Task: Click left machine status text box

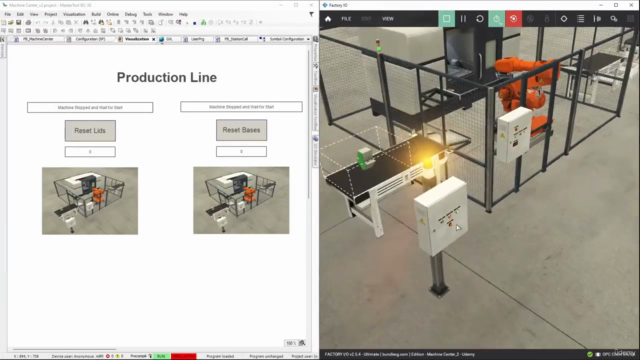Action: 90,107
